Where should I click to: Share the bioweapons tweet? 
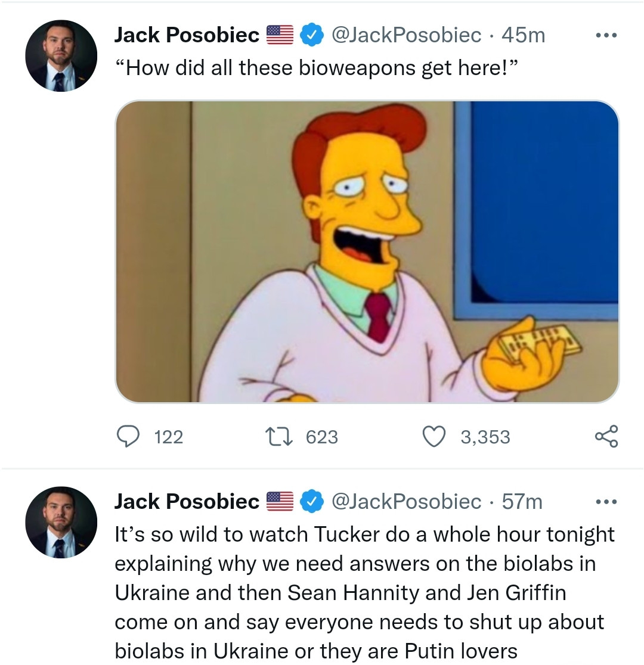pyautogui.click(x=606, y=437)
